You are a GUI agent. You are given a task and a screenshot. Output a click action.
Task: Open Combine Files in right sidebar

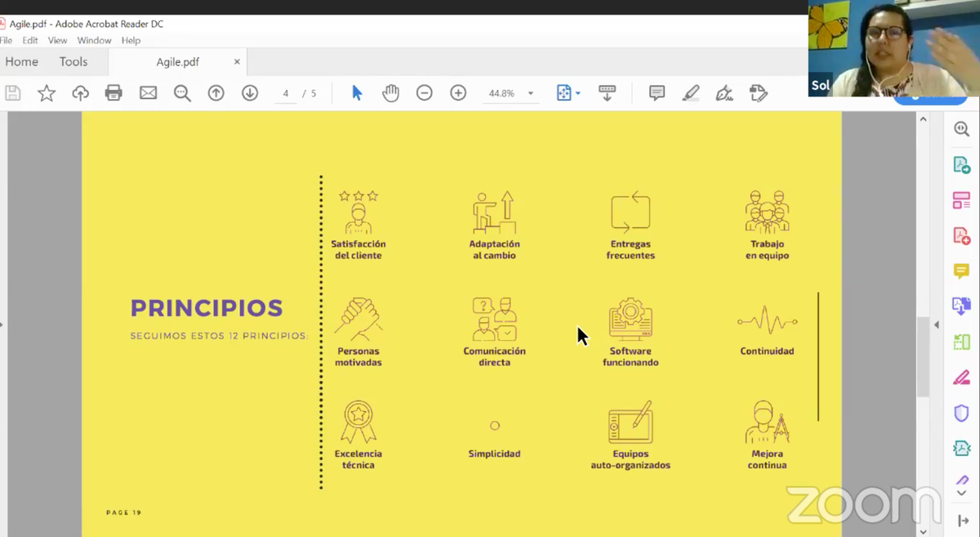[x=962, y=307]
